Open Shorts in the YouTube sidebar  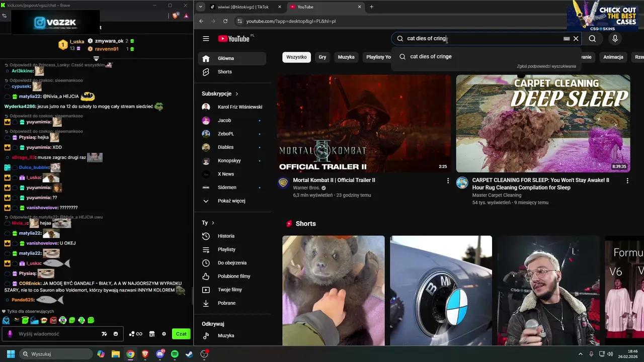[232, 72]
